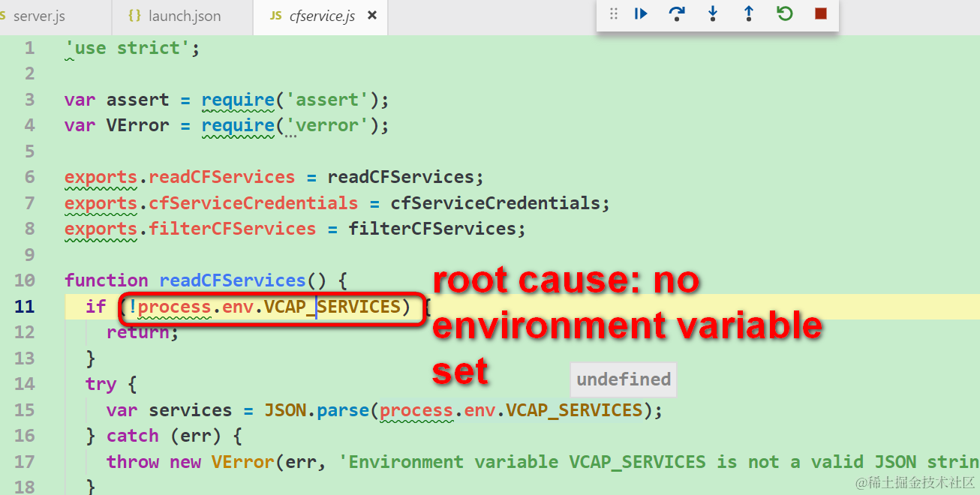Viewport: 980px width, 495px height.
Task: Open the launch.json tab
Action: pyautogui.click(x=174, y=16)
